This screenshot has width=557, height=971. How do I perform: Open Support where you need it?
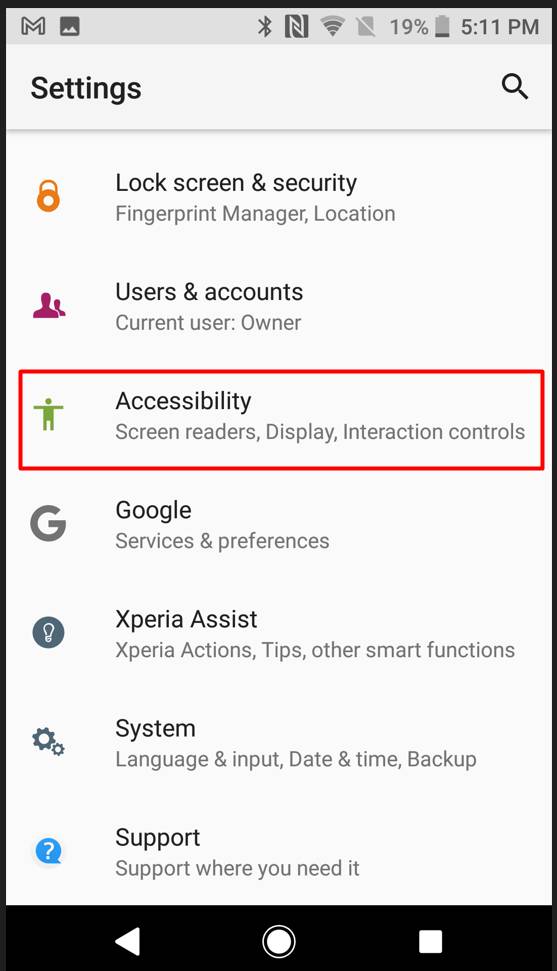[279, 851]
